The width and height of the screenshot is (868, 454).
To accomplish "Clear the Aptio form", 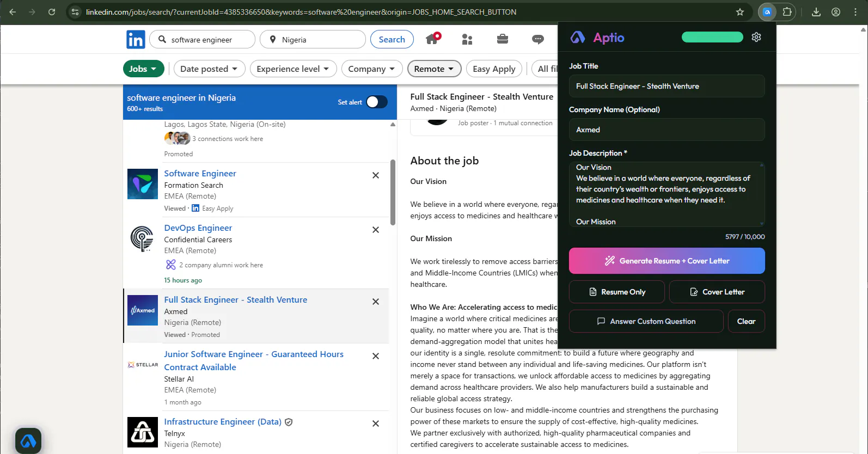I will (x=747, y=321).
